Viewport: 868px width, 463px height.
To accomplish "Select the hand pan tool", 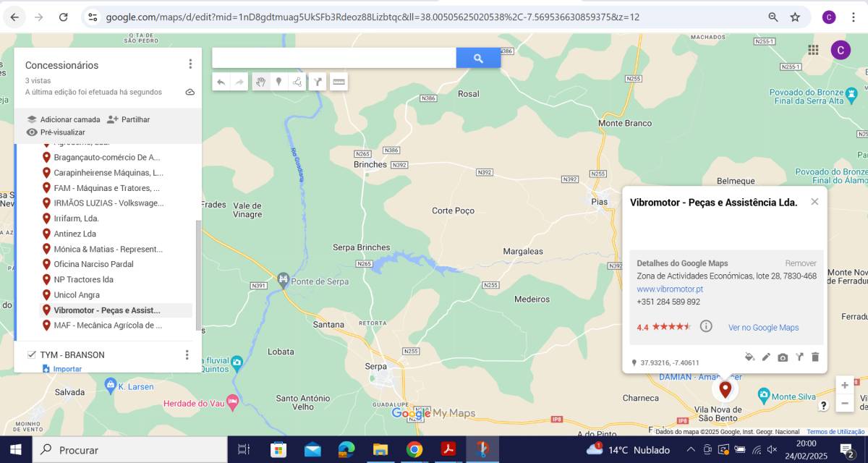I will [x=260, y=82].
